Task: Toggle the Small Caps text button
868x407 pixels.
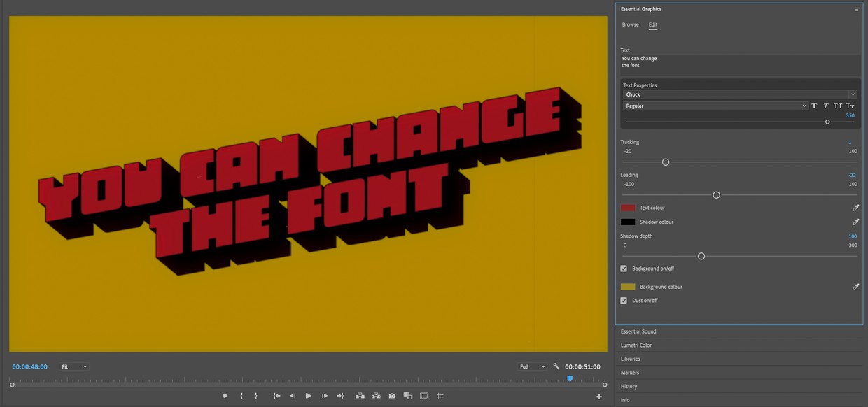Action: click(x=850, y=106)
